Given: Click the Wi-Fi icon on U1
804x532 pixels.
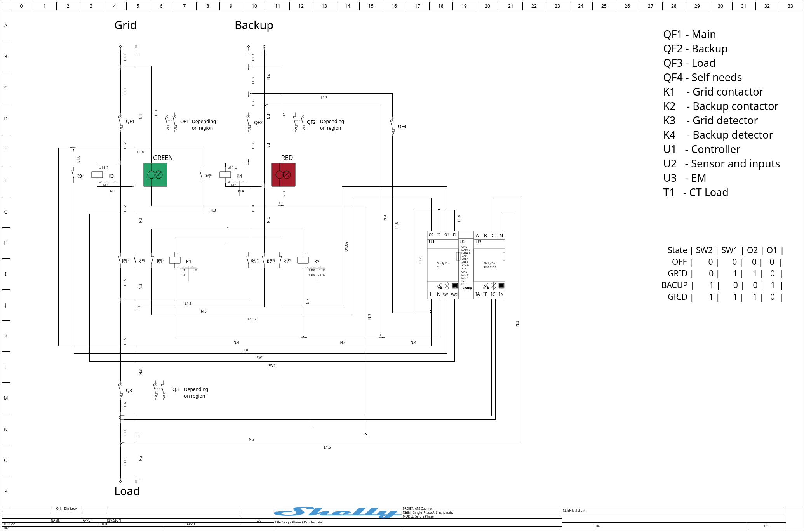Looking at the screenshot, I should coord(439,286).
